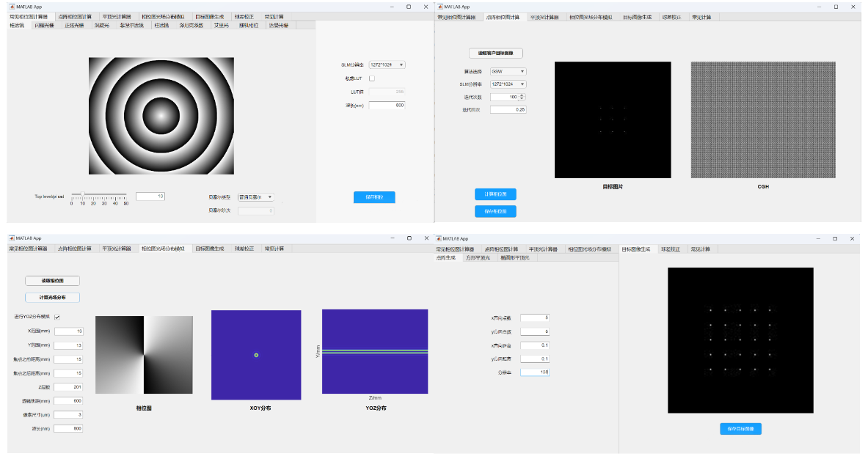Click the blue 保存相位图 button

click(495, 211)
